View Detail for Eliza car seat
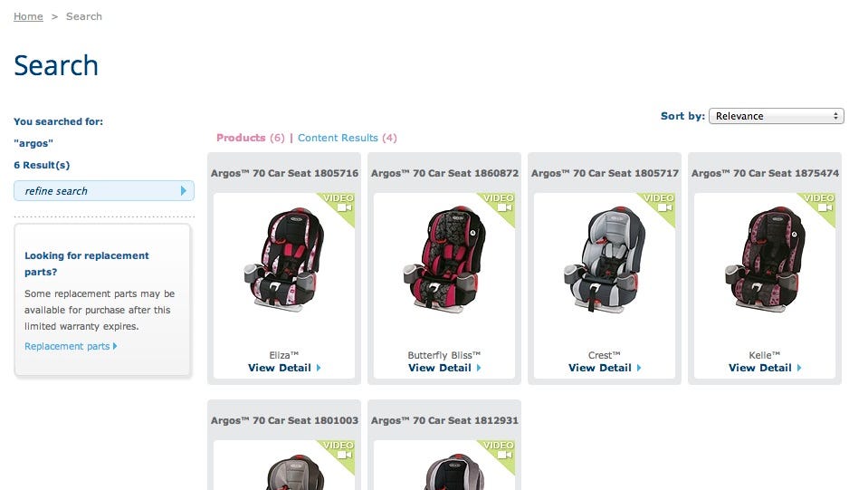This screenshot has width=868, height=490. 280,368
